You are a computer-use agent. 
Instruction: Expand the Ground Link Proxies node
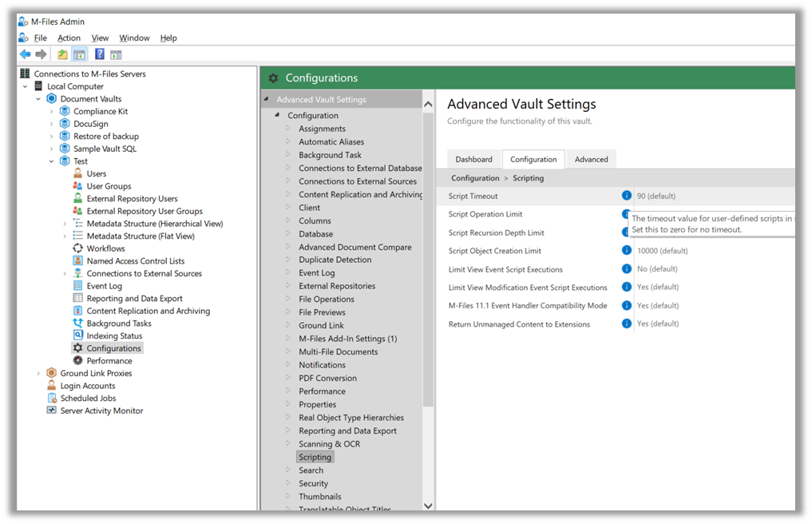[x=38, y=373]
